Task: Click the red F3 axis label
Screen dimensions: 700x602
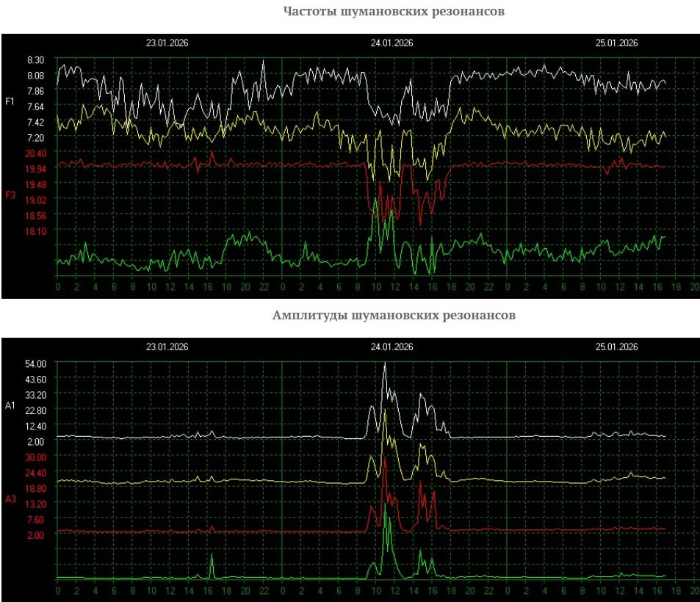Action: [x=10, y=195]
